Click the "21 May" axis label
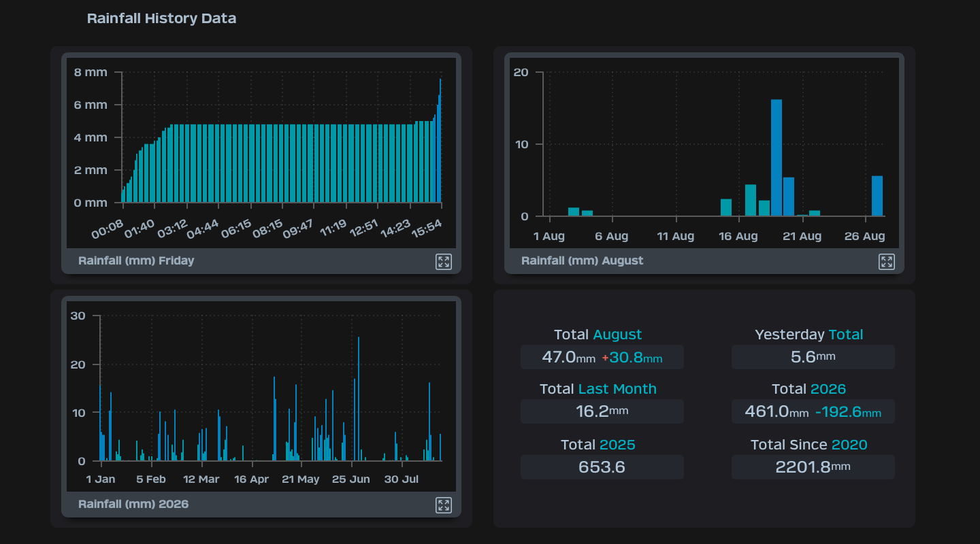This screenshot has height=544, width=980. tap(301, 479)
